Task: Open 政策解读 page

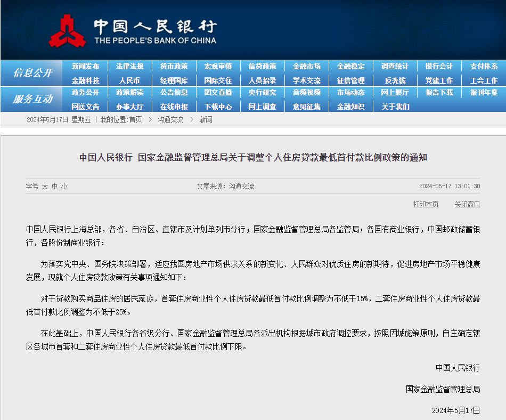Action: pyautogui.click(x=129, y=92)
